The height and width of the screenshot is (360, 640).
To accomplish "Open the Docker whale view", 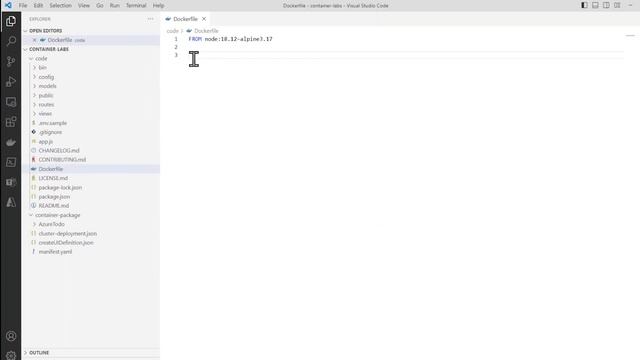I will pos(11,142).
